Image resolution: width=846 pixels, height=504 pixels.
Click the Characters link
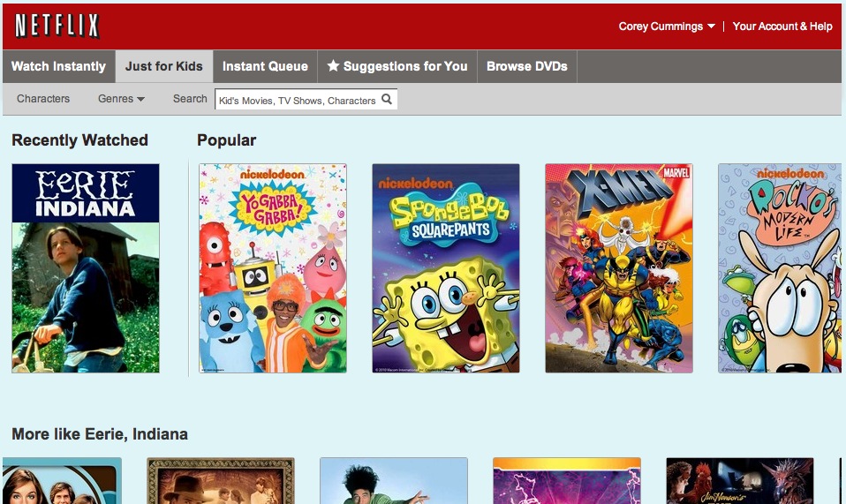[43, 99]
